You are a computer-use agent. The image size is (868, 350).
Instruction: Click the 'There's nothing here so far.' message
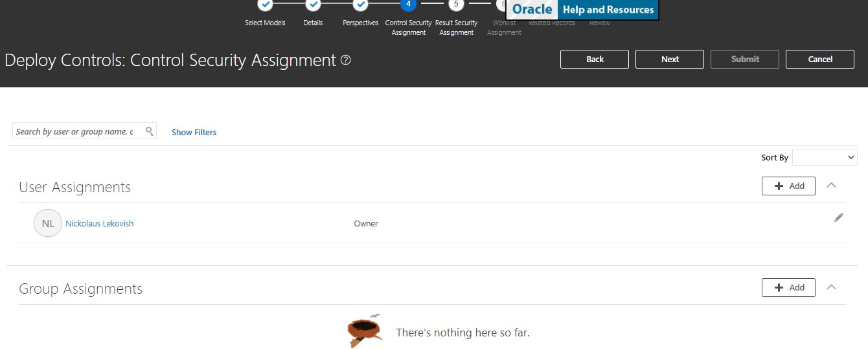(x=463, y=333)
